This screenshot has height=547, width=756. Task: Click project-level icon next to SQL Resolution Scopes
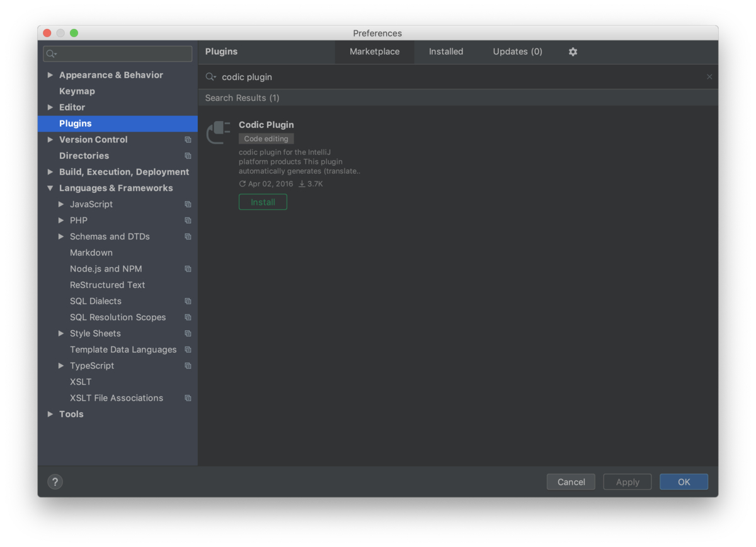pos(188,317)
